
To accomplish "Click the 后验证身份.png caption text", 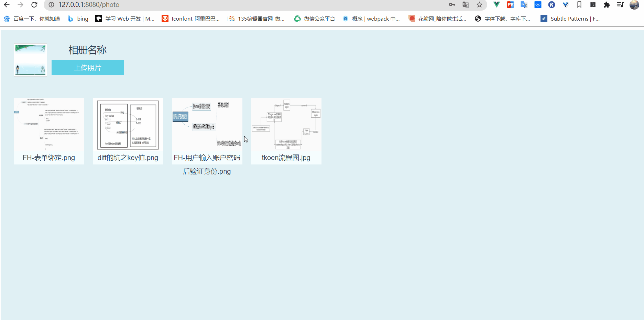I will tap(207, 171).
